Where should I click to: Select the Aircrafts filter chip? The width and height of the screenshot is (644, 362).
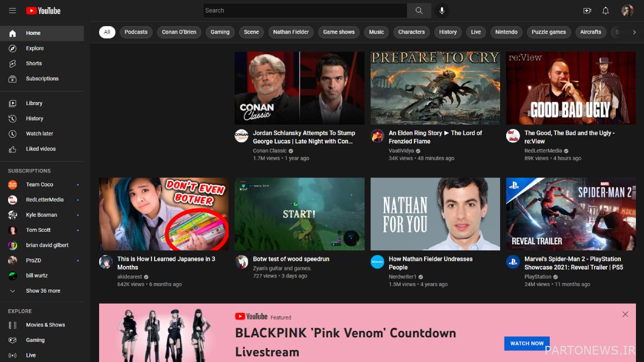[591, 32]
